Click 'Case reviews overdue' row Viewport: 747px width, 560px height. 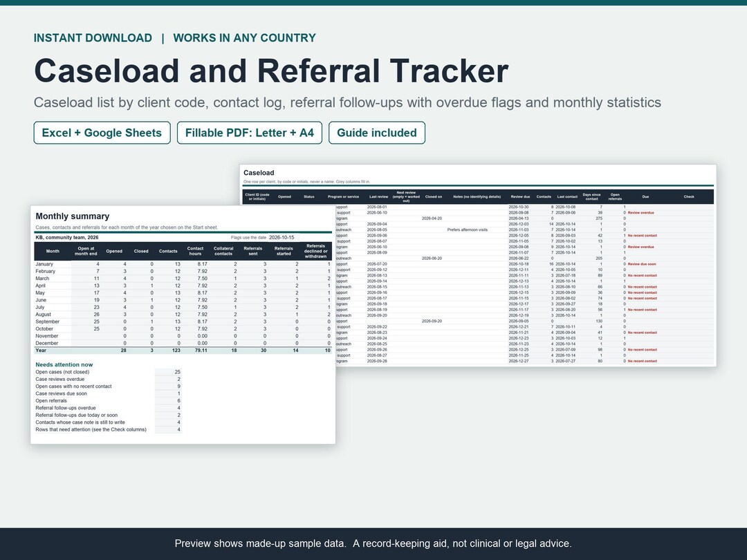coord(109,379)
